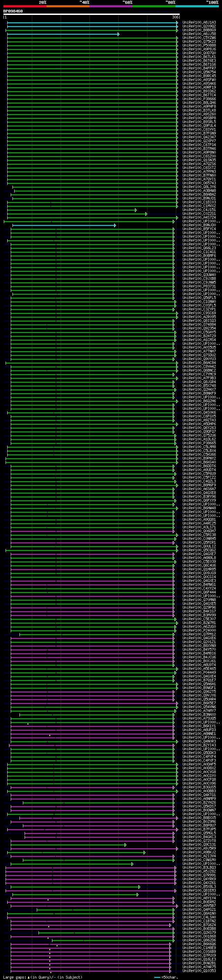
Task: Open UniRef100_Q8L3Y6 entry
Action: (199, 187)
